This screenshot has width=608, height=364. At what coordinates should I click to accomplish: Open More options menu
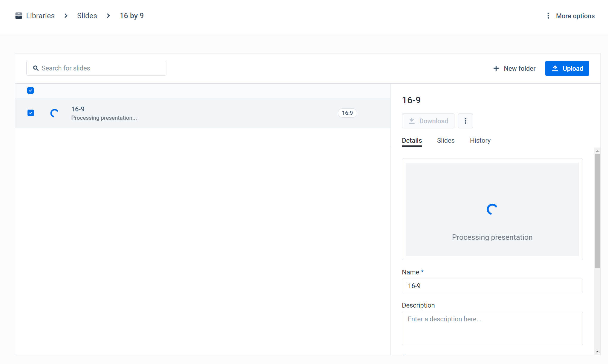[x=570, y=16]
